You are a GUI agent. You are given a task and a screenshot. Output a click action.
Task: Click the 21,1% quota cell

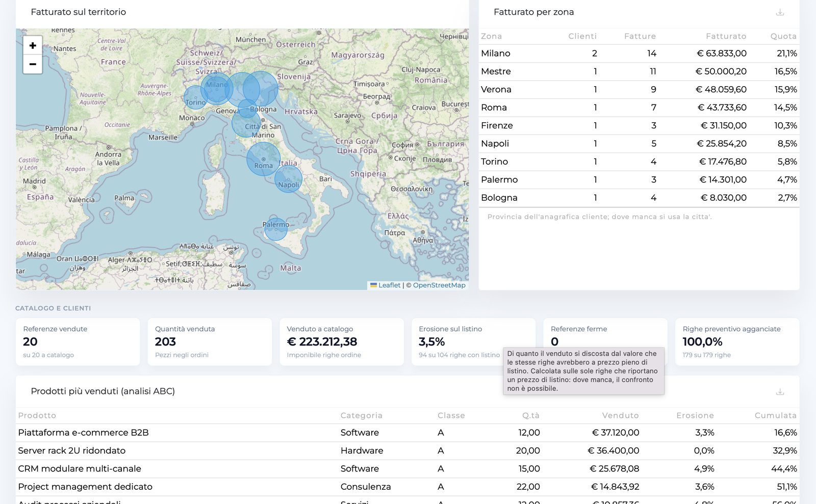click(787, 54)
